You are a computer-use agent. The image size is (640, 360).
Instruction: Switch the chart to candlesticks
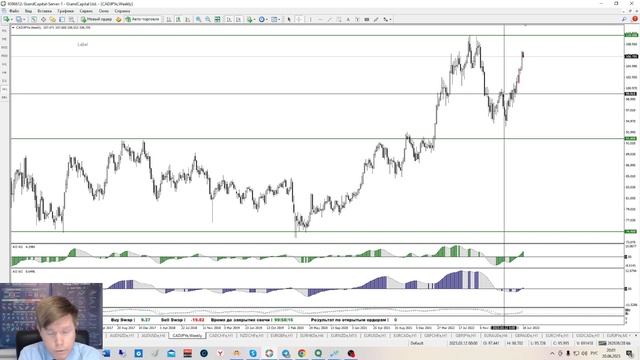178,19
